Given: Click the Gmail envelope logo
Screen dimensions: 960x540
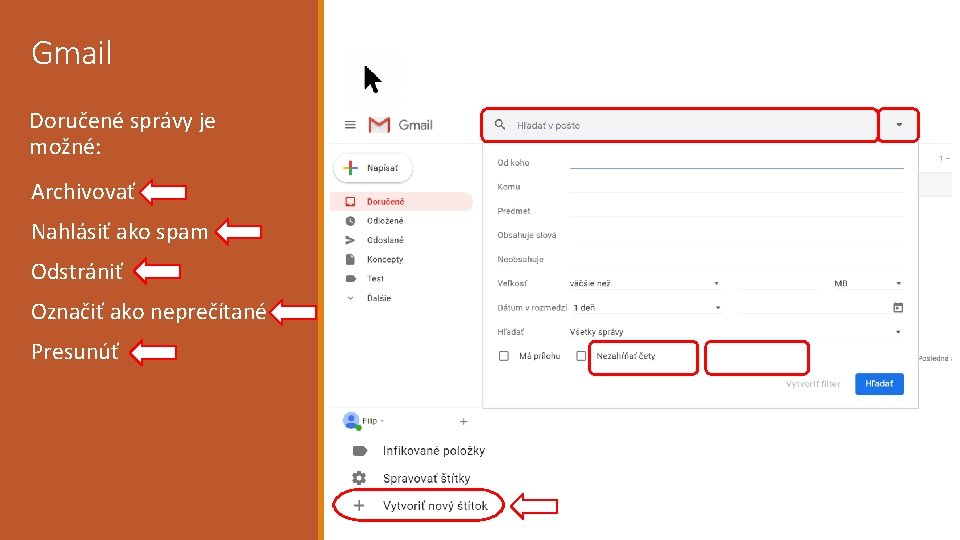Looking at the screenshot, I should 379,125.
